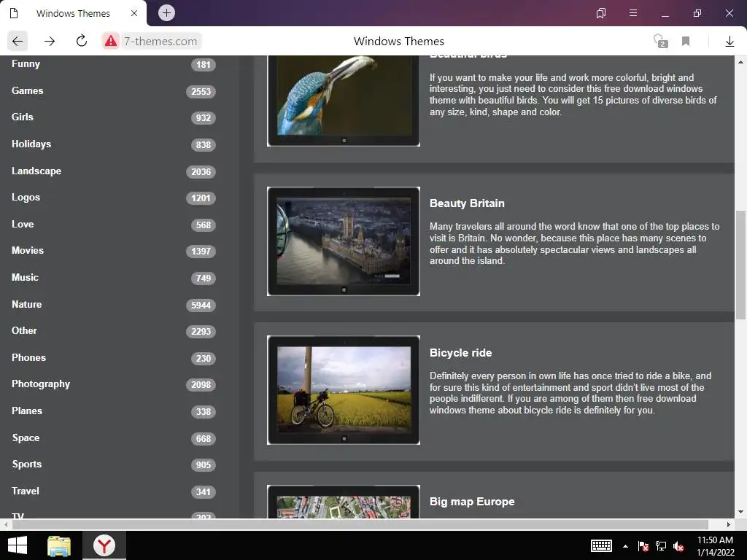The width and height of the screenshot is (747, 560).
Task: Go forward with the arrow button
Action: pyautogui.click(x=50, y=42)
